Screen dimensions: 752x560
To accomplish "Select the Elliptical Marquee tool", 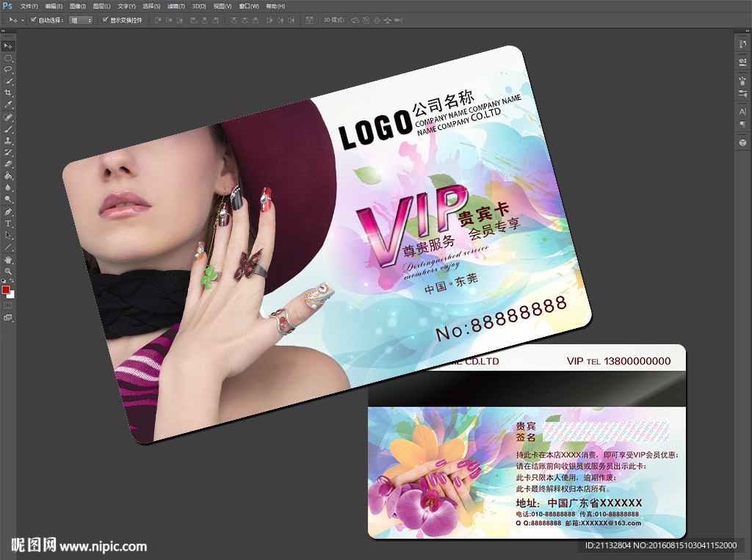I will pos(8,58).
